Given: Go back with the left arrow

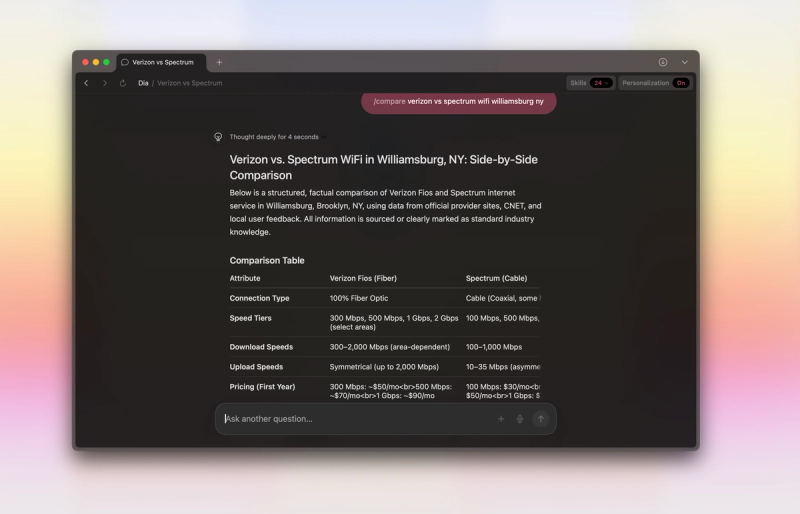Looking at the screenshot, I should click(x=86, y=83).
